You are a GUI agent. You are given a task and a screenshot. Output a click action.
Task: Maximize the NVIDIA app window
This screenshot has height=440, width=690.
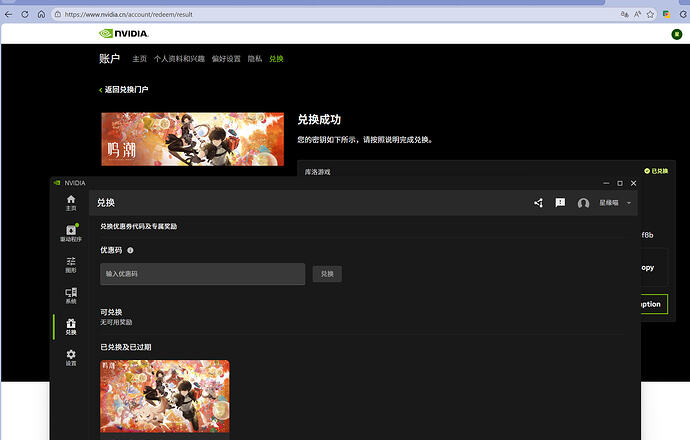pos(620,183)
